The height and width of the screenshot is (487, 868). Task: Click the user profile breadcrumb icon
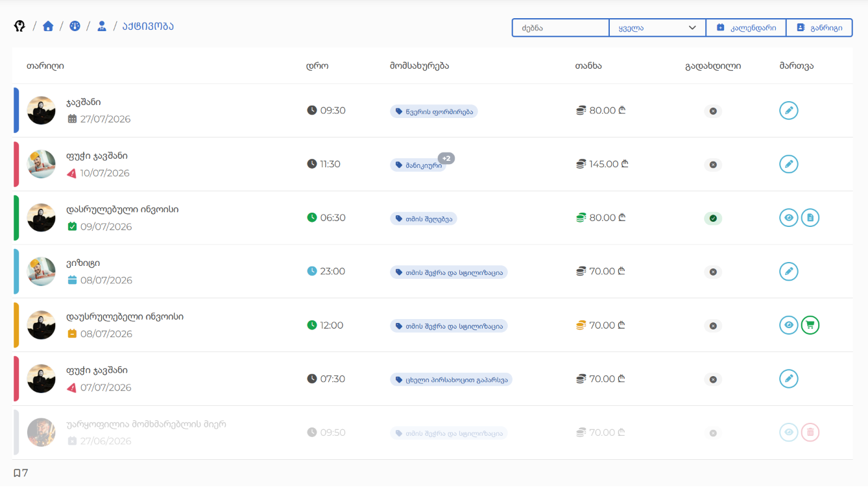[102, 26]
